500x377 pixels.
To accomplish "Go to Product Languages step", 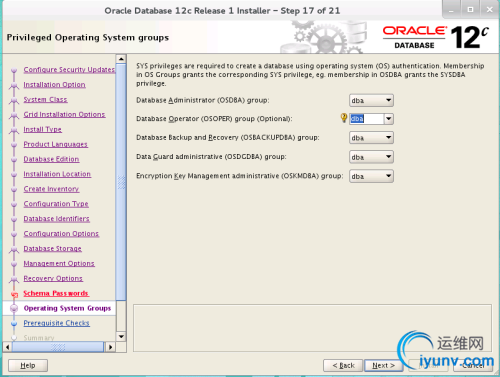I will 55,144.
